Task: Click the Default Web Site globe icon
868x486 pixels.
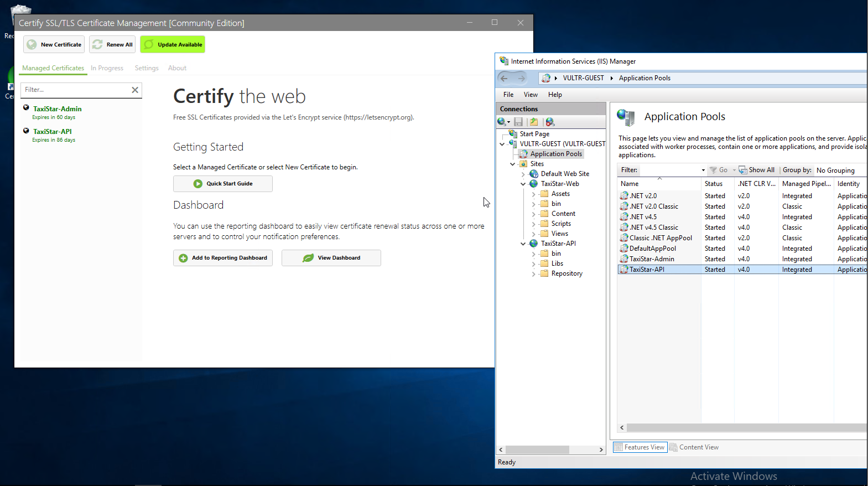Action: 534,174
